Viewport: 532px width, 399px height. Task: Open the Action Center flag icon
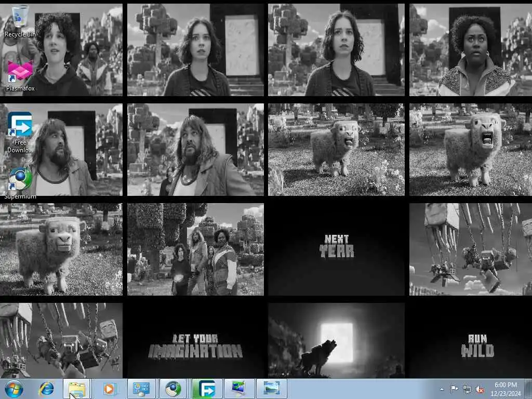pos(454,389)
